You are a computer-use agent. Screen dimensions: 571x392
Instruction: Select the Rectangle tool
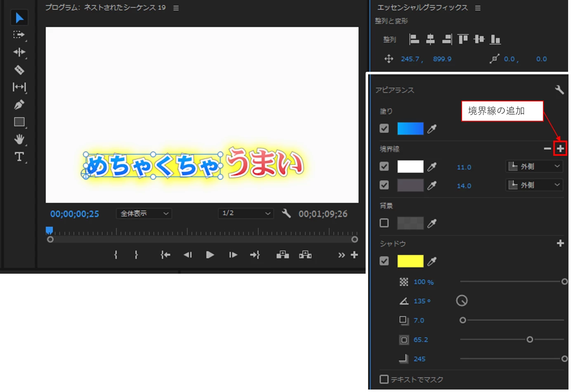19,122
